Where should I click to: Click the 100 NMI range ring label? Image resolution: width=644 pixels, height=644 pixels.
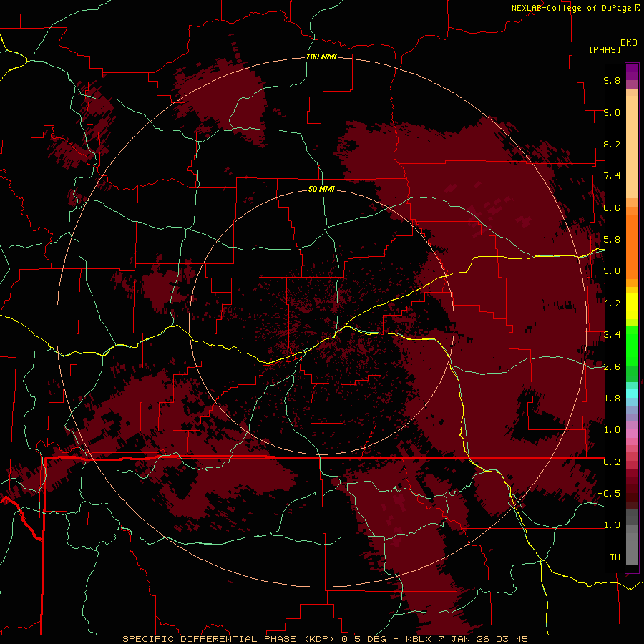[321, 57]
